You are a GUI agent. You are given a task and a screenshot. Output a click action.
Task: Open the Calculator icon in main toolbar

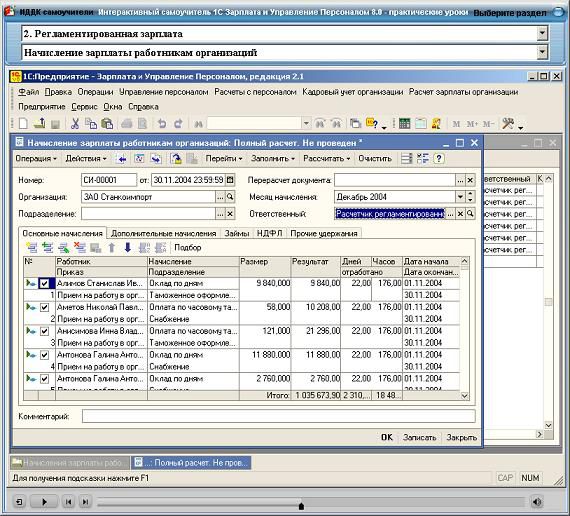[x=404, y=124]
